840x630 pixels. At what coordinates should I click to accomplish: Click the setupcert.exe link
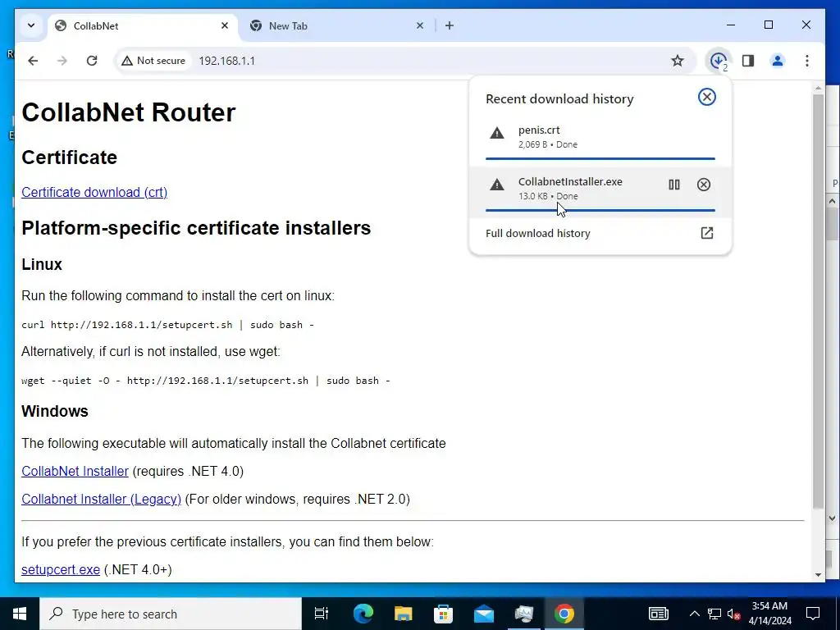pyautogui.click(x=61, y=570)
